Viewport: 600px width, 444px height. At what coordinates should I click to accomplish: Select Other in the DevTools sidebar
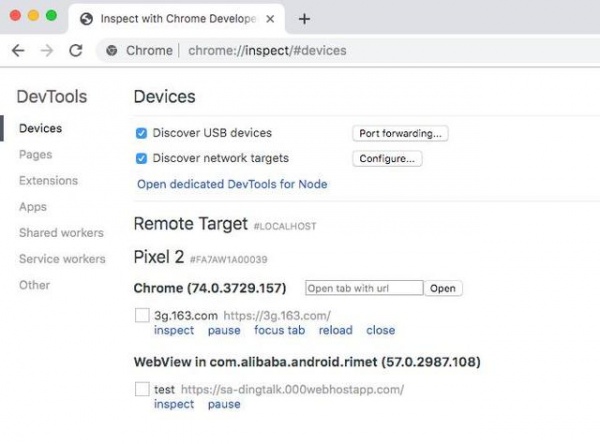click(34, 285)
